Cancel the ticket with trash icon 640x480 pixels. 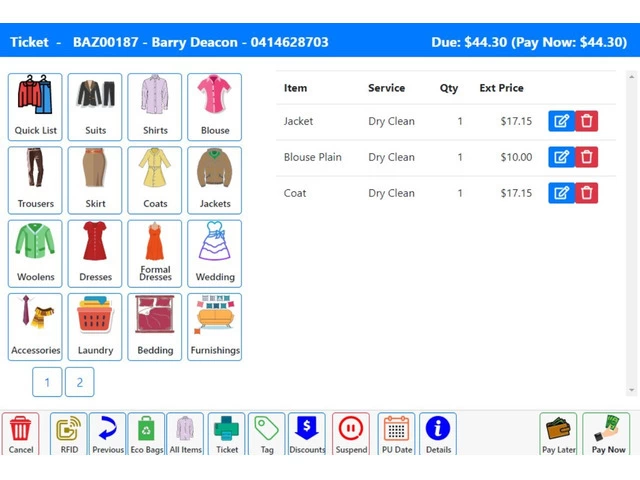click(21, 435)
